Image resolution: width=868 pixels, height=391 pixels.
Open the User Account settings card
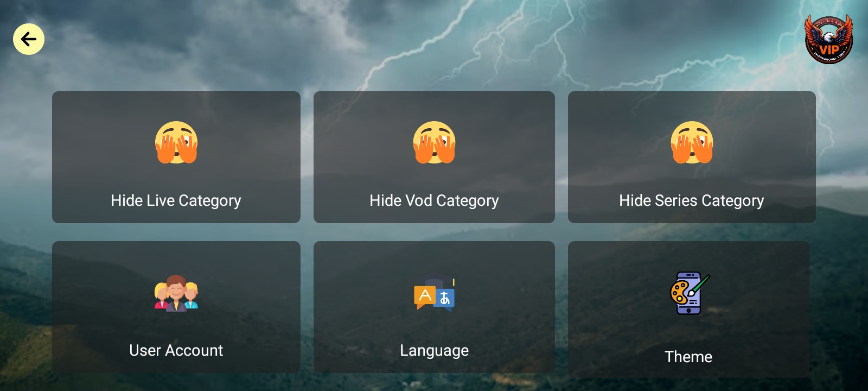click(176, 307)
